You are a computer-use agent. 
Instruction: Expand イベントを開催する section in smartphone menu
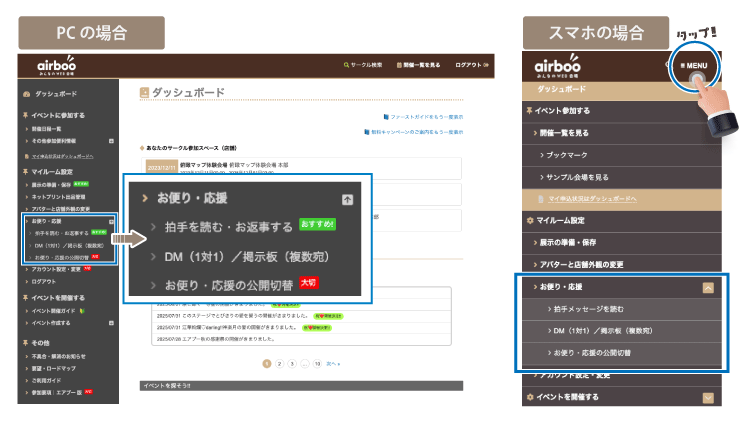click(x=708, y=397)
